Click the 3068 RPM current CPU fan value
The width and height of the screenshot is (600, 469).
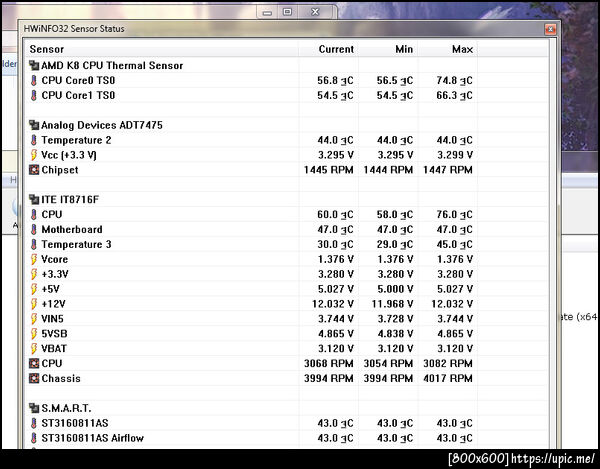coord(328,363)
